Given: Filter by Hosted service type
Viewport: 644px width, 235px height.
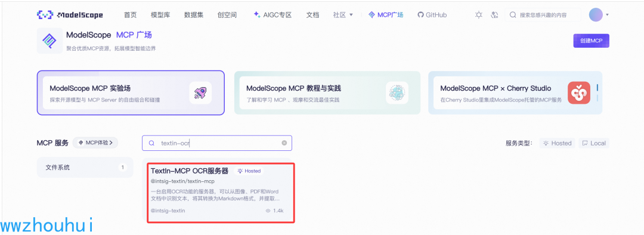Looking at the screenshot, I should tap(557, 143).
